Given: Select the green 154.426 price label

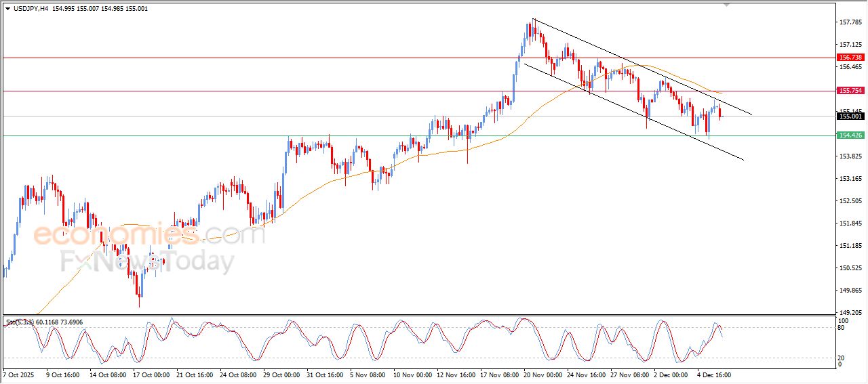Looking at the screenshot, I should (850, 135).
